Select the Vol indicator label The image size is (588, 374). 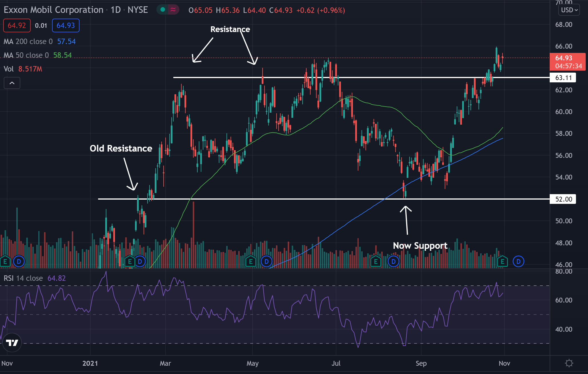click(x=9, y=69)
